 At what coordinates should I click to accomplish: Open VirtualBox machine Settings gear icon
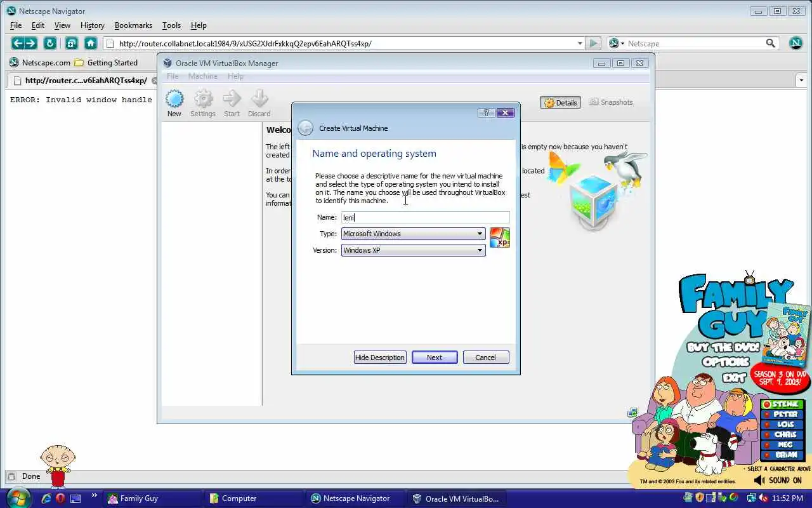(203, 99)
